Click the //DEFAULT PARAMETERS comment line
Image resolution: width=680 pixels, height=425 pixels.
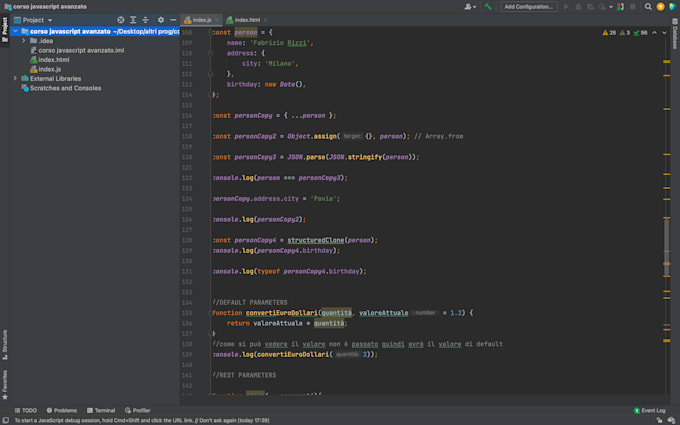click(x=250, y=302)
